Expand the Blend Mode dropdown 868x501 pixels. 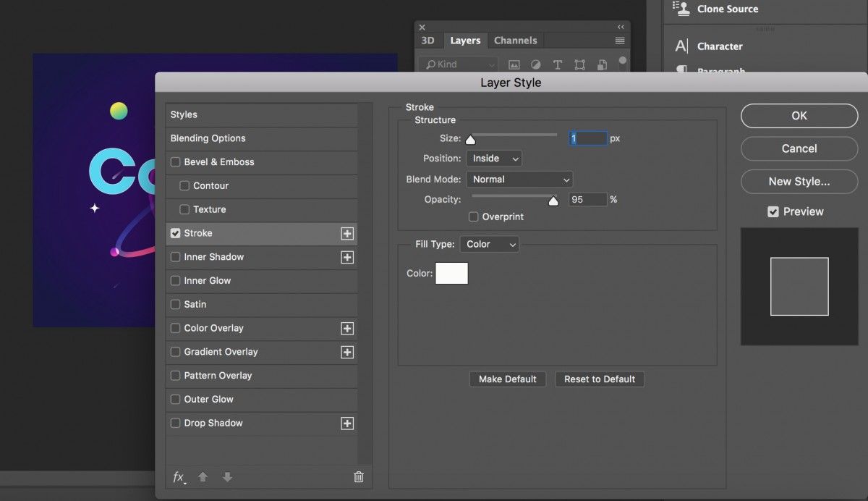pyautogui.click(x=519, y=180)
